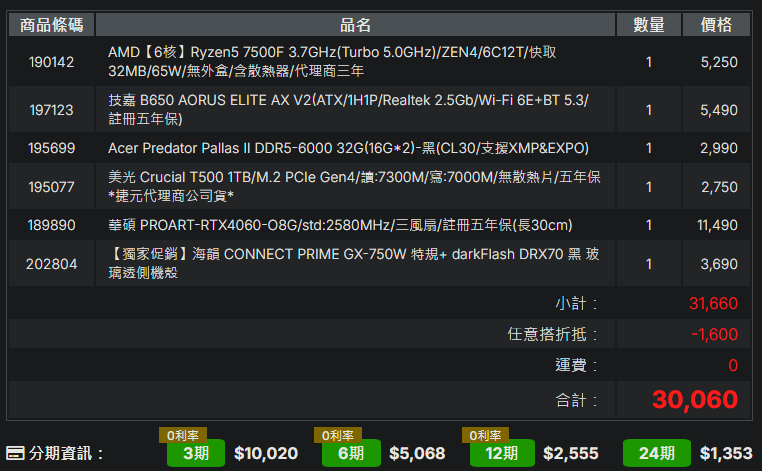Click the 品名 column header
762x471 pixels.
(x=355, y=24)
